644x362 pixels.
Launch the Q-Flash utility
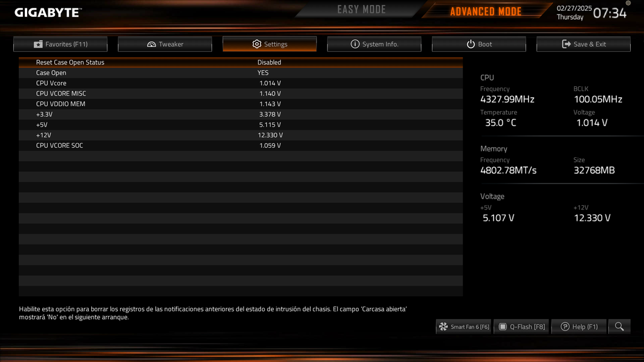pos(521,326)
